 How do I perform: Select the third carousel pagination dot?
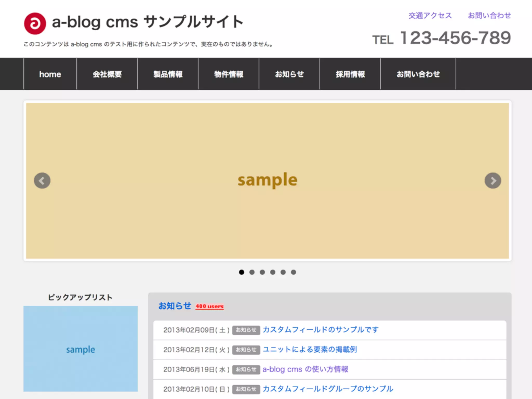(x=262, y=272)
